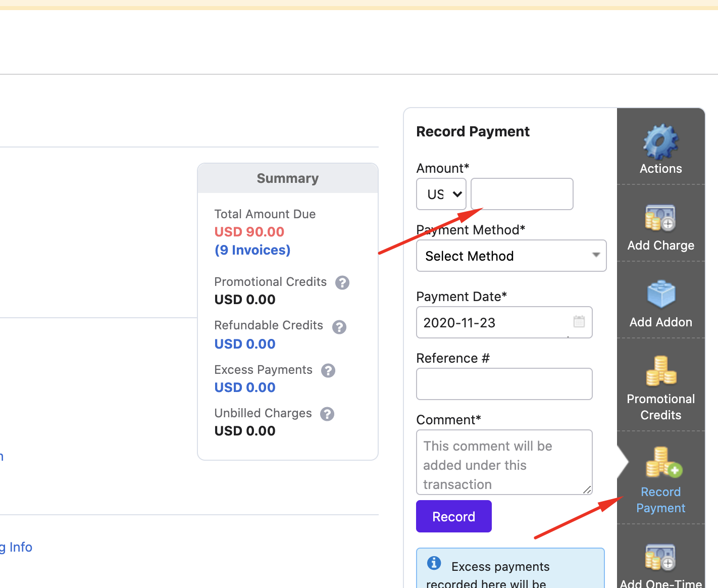The width and height of the screenshot is (718, 588).
Task: Open the Add One-Time sidebar icon
Action: [x=660, y=557]
